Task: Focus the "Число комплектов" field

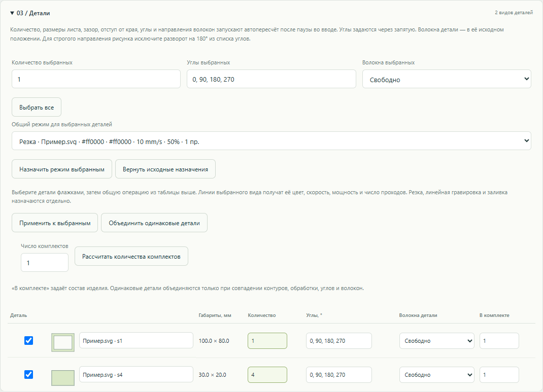Action: pyautogui.click(x=44, y=263)
